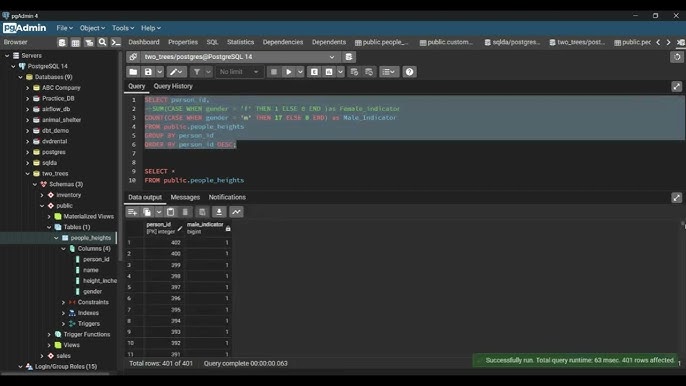Screen dimensions: 686x386
Task: Select the dvdrental database in tree
Action: pos(55,141)
